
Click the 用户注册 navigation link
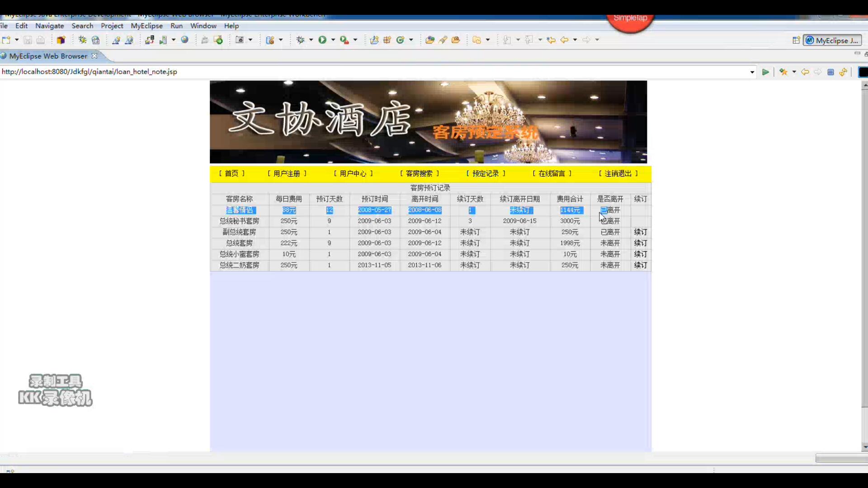point(287,174)
